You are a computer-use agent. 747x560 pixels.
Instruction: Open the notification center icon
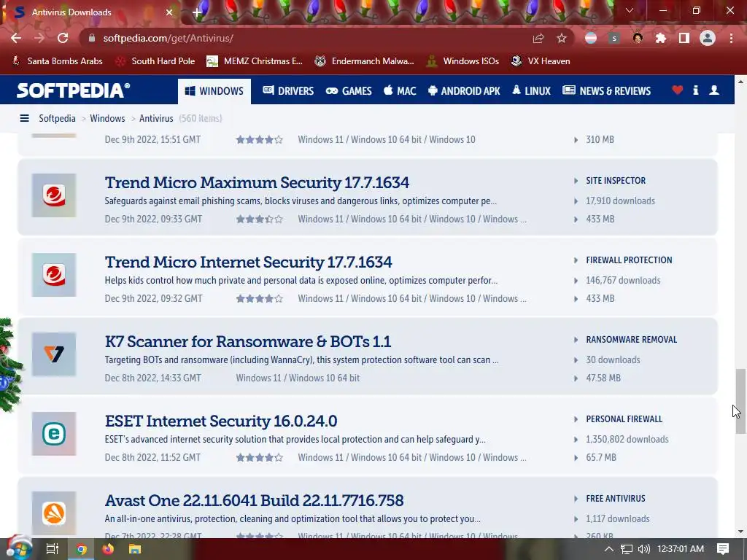[x=723, y=549]
